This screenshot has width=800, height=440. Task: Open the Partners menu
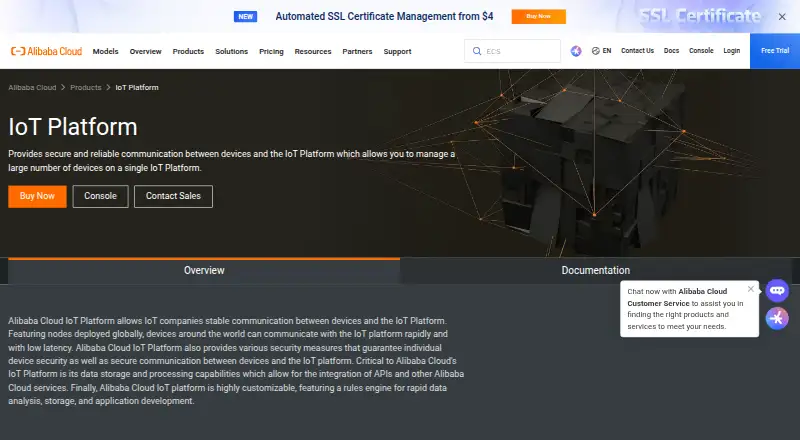(x=357, y=51)
